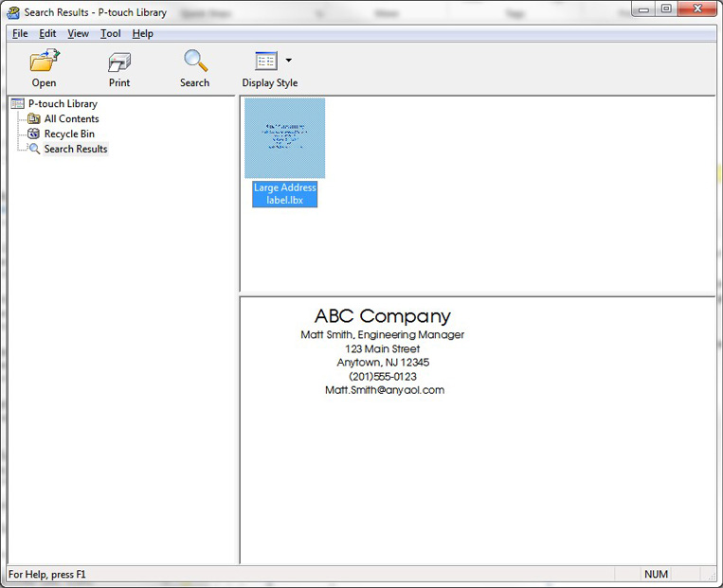Click the Large Address label.lbx filename
This screenshot has height=588, width=723.
(x=284, y=194)
